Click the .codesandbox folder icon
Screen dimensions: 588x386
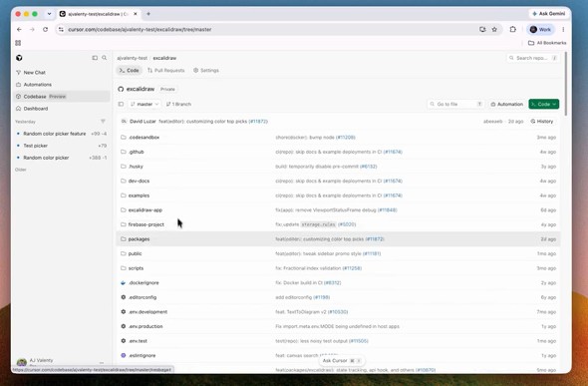coord(123,138)
